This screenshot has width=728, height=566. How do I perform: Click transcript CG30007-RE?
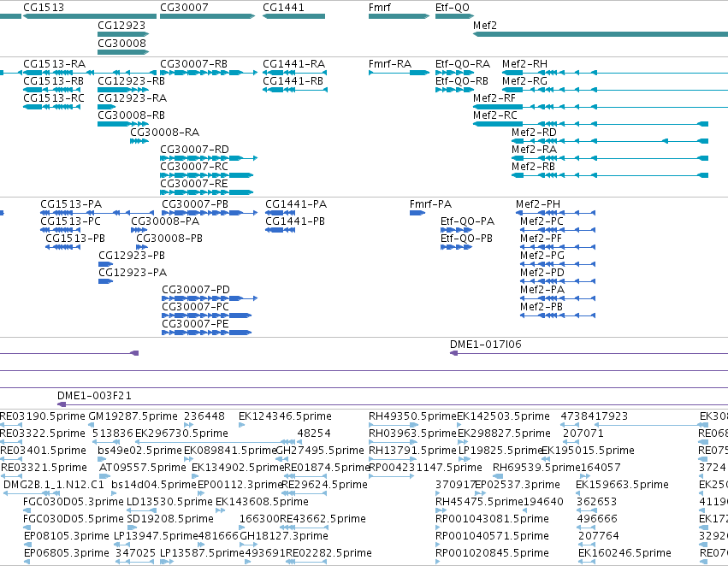[194, 184]
